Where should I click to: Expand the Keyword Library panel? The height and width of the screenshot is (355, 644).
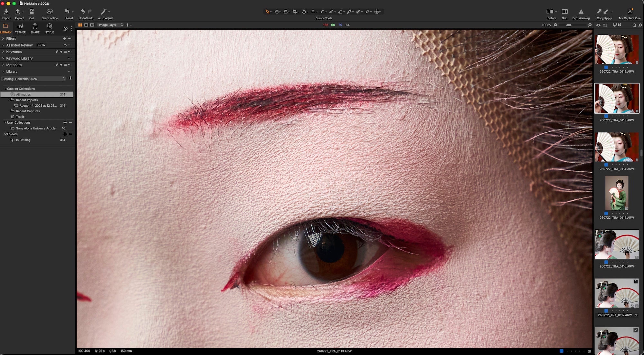coord(3,58)
